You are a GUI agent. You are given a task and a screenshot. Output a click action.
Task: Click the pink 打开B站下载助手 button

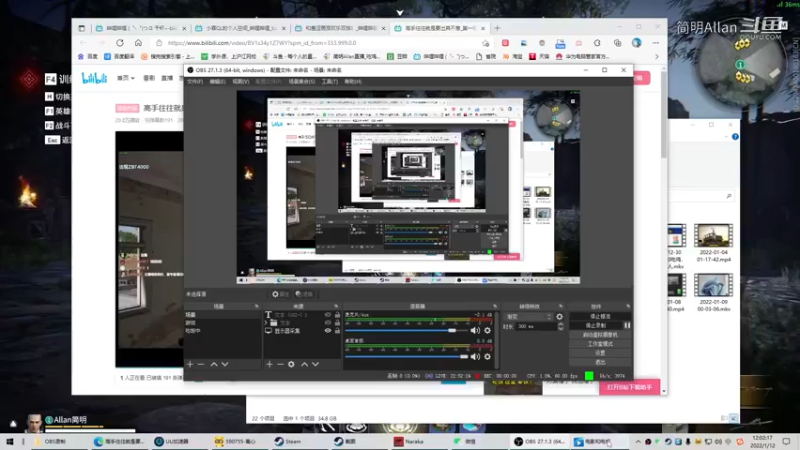point(629,387)
